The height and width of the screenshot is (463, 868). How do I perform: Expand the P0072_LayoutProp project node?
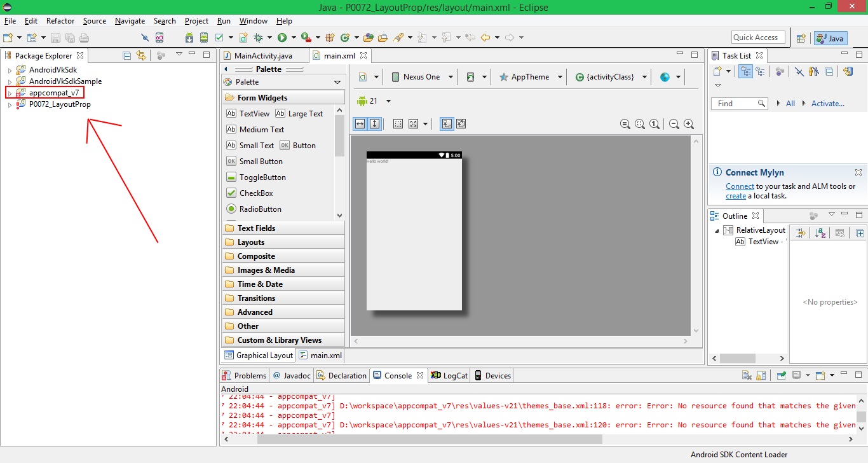(x=10, y=105)
